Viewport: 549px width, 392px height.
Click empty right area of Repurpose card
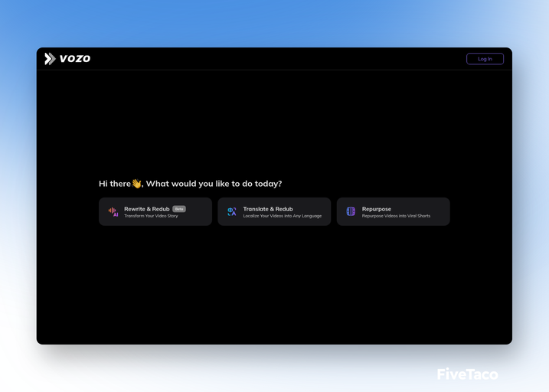pos(440,211)
